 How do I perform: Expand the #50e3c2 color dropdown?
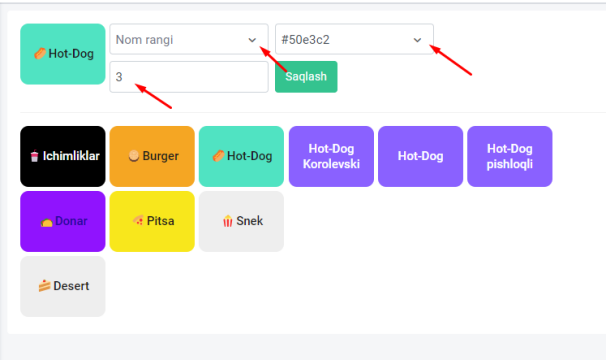pyautogui.click(x=354, y=39)
